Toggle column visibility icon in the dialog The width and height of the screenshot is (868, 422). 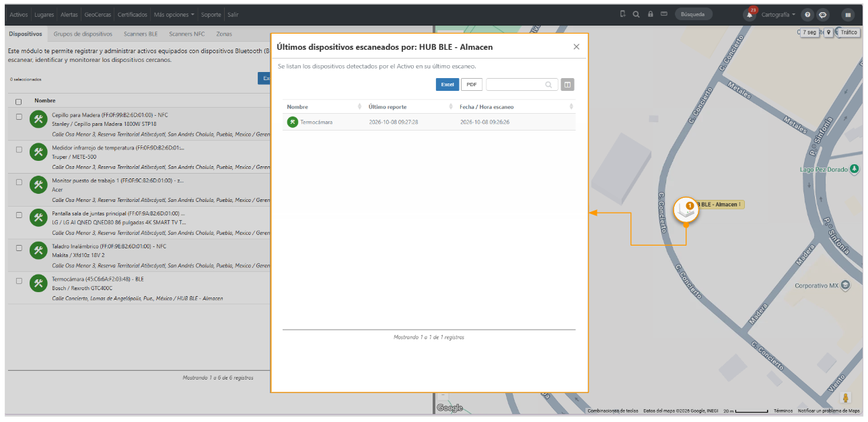point(567,85)
